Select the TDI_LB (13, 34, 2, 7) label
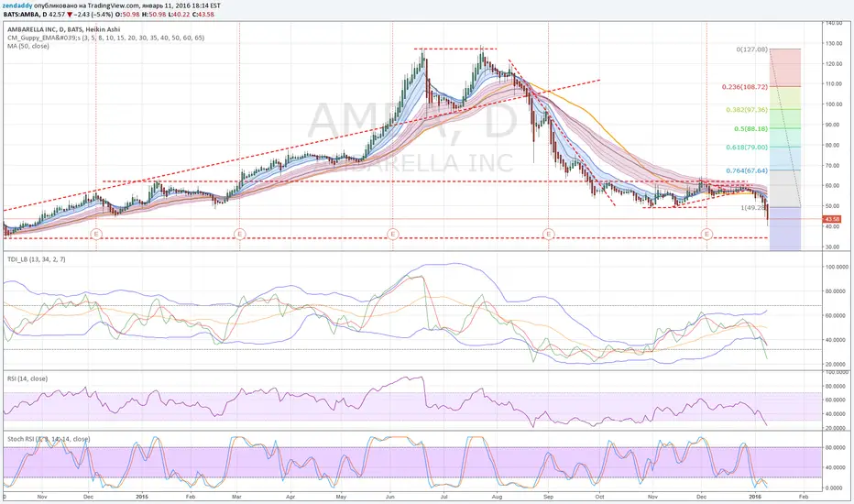 37,259
